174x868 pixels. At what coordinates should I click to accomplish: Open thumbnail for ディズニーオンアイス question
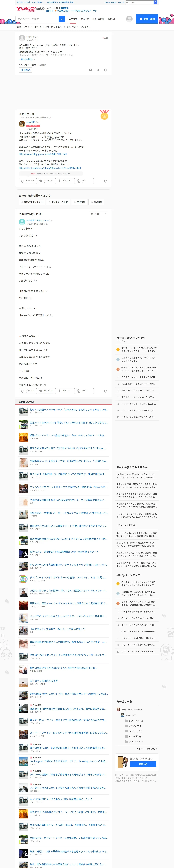point(23,579)
